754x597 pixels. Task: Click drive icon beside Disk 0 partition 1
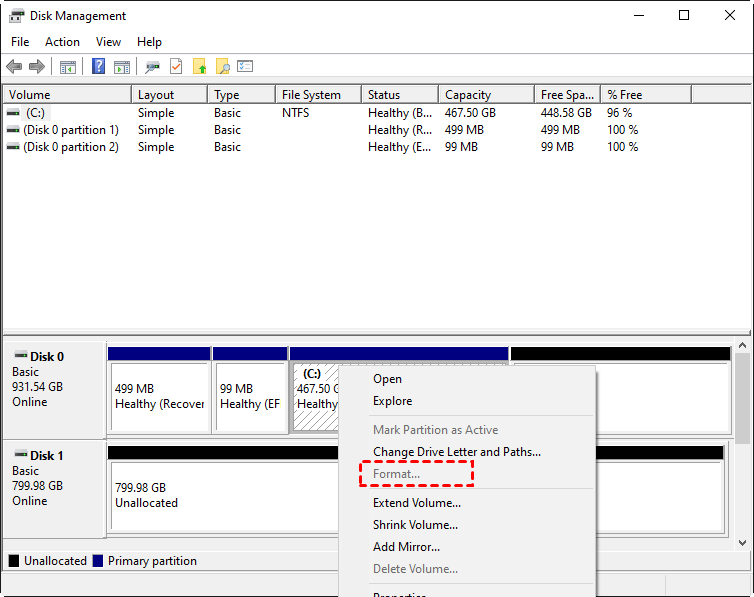coord(13,130)
